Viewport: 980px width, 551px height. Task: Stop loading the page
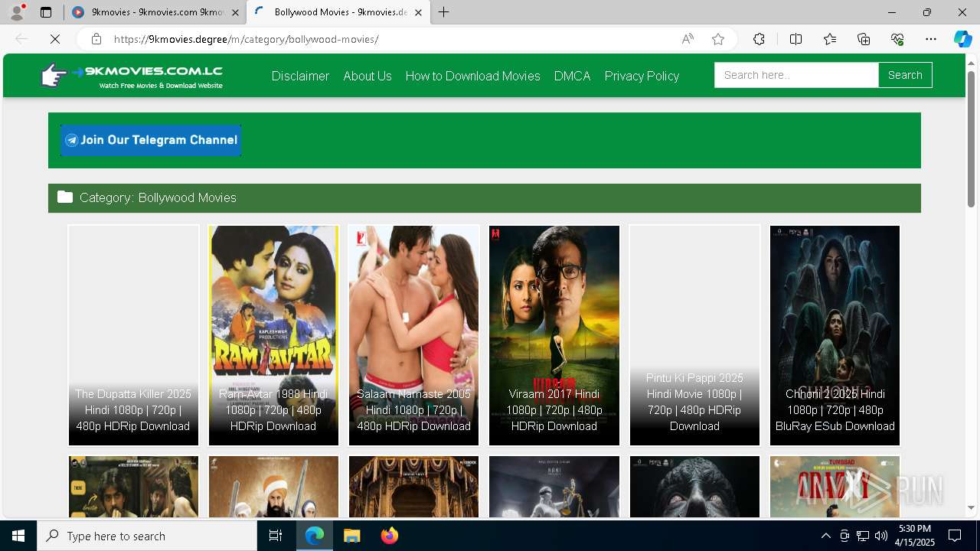[x=55, y=39]
